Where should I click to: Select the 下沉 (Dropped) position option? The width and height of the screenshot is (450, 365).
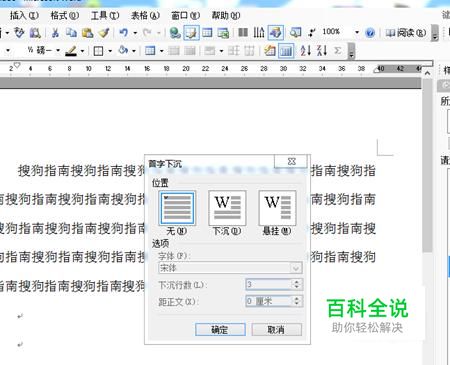coord(227,208)
